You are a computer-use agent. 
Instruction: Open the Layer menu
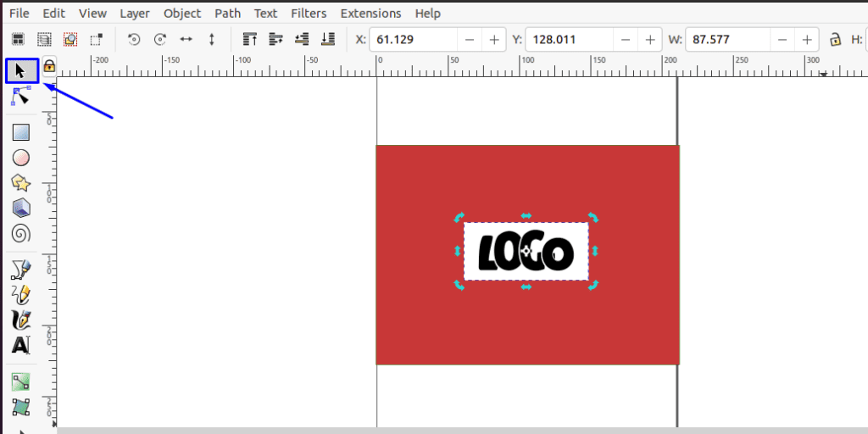(x=135, y=14)
